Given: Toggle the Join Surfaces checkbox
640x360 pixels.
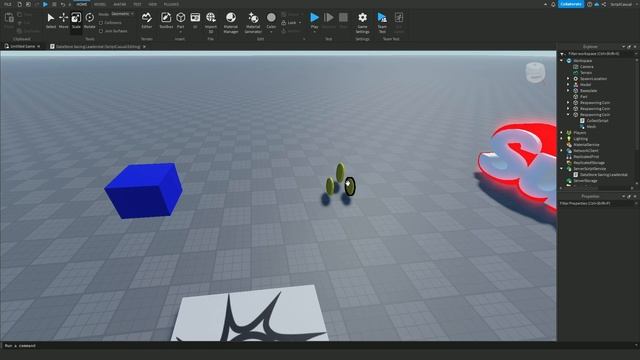Looking at the screenshot, I should (101, 31).
